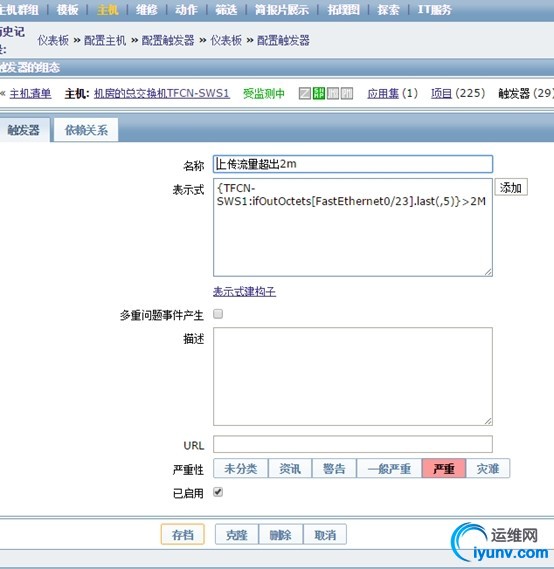Open the 主机 menu item
Image resolution: width=554 pixels, height=569 pixels.
coord(107,10)
